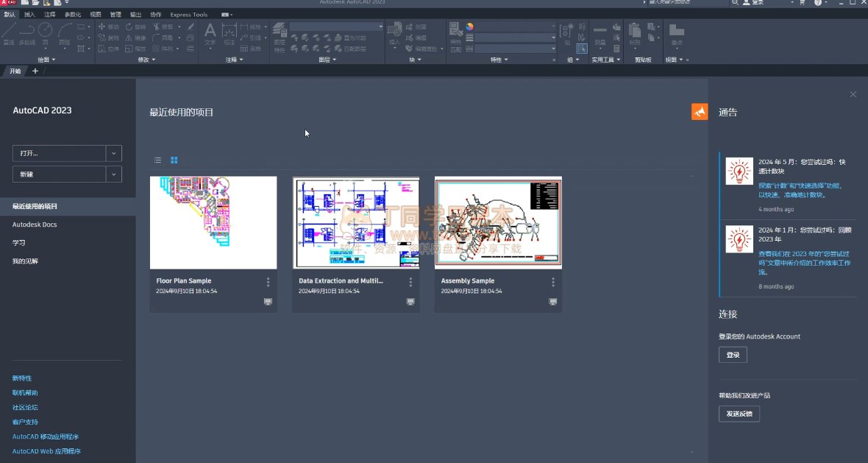Switch to the Express Tools ribbon tab
Screen dimensions: 868x463
189,14
